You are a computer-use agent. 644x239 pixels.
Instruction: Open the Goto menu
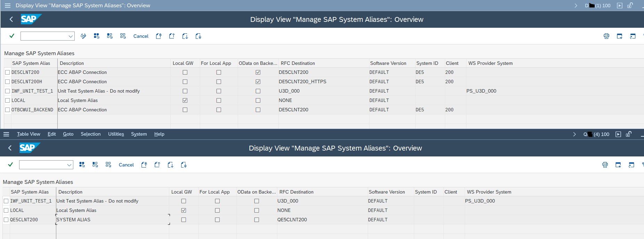(x=68, y=134)
